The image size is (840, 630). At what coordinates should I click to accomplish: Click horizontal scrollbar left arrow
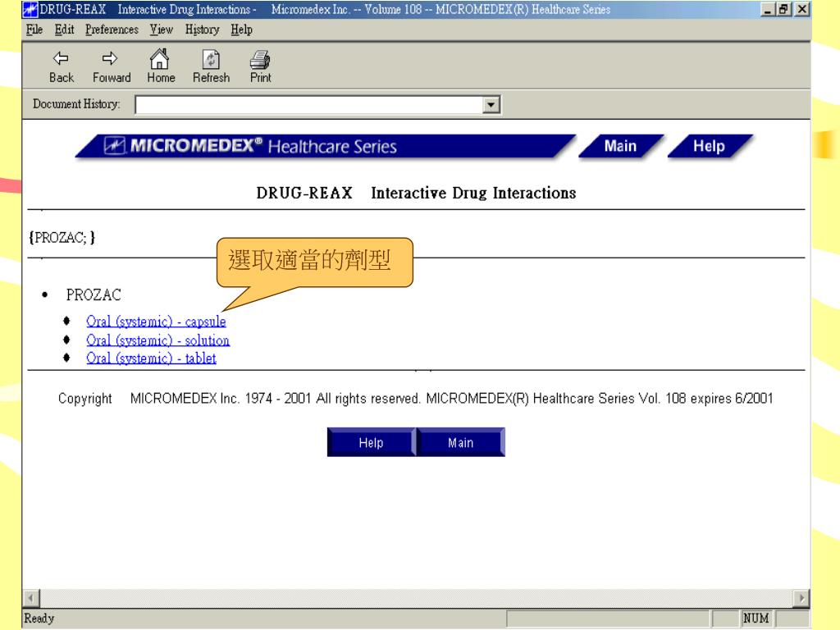pos(32,598)
